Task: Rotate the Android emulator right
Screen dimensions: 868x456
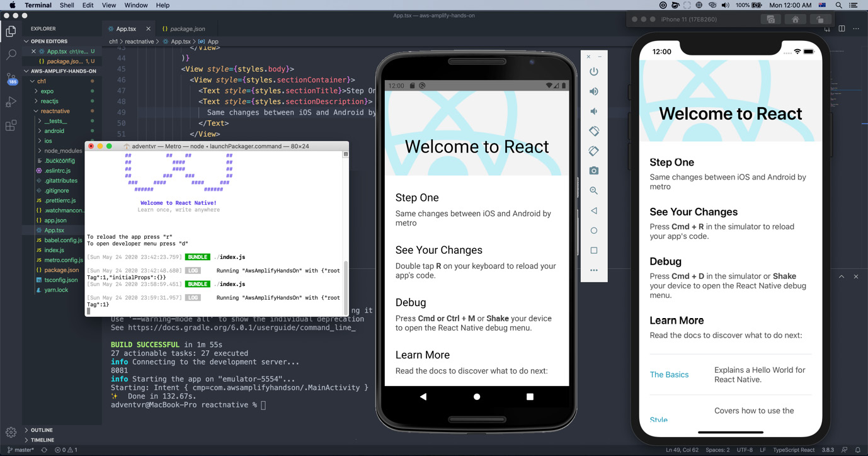Action: coord(593,151)
